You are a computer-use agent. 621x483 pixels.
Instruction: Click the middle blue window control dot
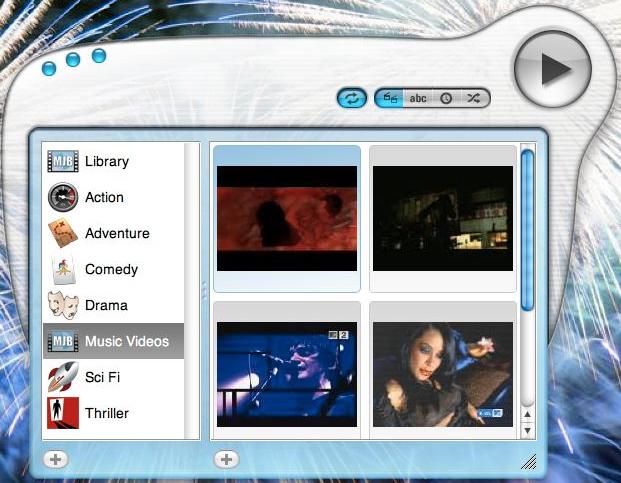[73, 60]
